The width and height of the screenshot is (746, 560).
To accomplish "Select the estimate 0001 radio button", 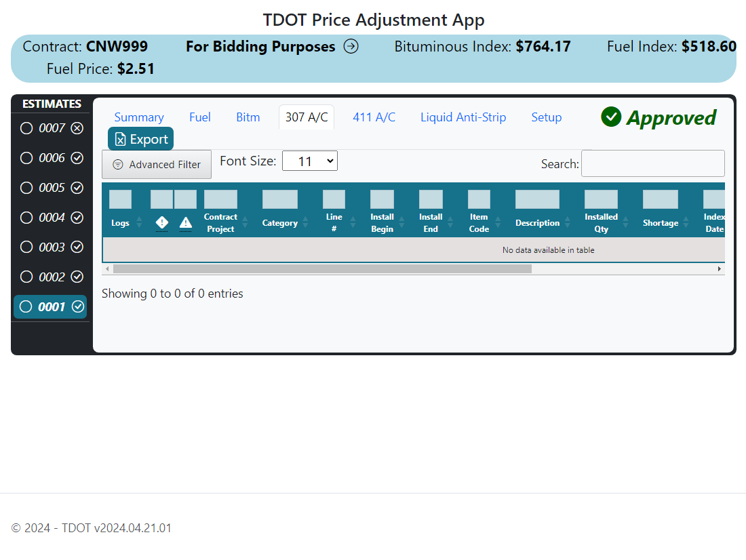I will click(26, 307).
